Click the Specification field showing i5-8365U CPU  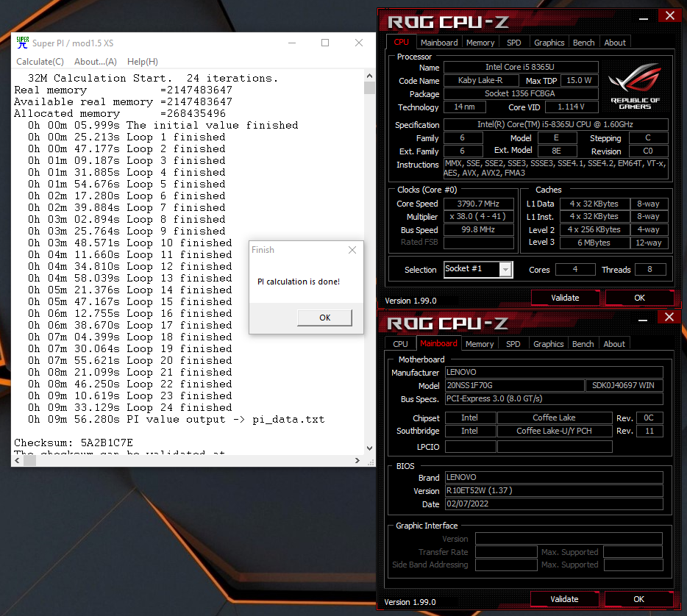[555, 124]
